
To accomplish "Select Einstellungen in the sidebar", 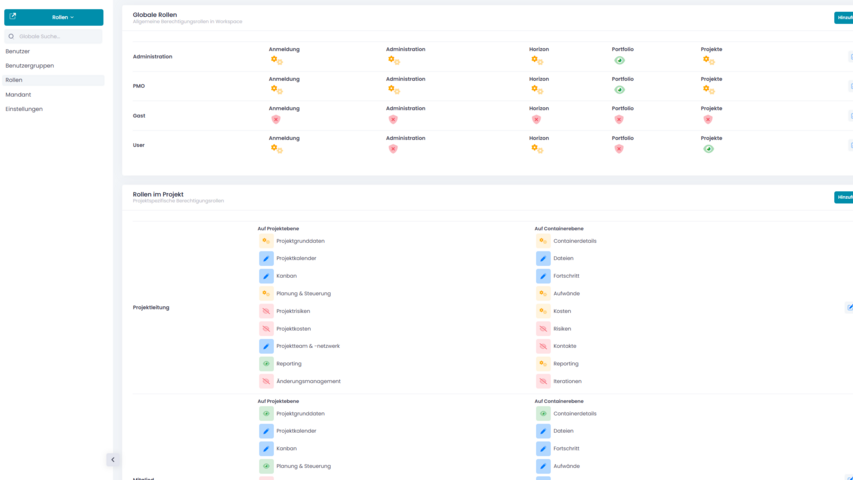I will click(x=24, y=109).
